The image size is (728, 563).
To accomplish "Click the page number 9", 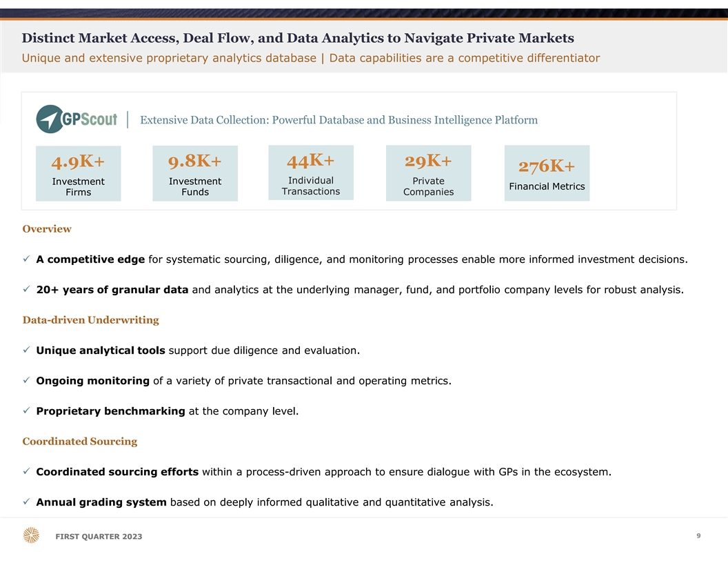I will point(698,535).
